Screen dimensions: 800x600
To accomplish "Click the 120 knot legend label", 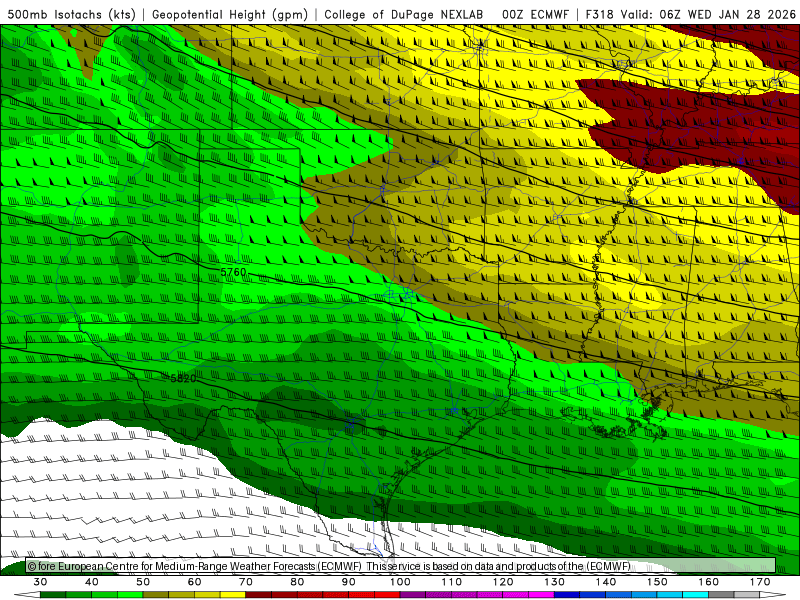I will click(x=503, y=582).
